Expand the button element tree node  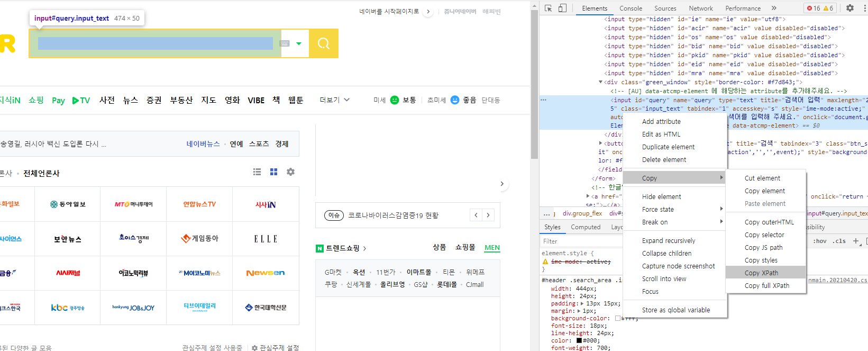[x=600, y=143]
